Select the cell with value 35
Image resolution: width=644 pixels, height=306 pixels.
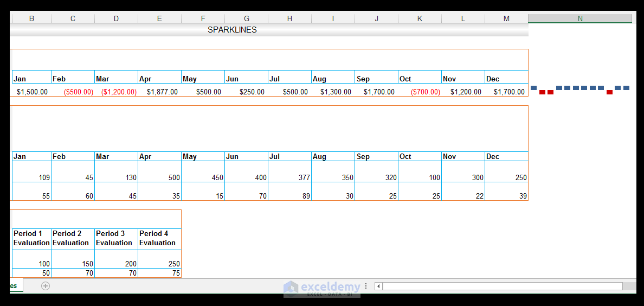(160, 191)
